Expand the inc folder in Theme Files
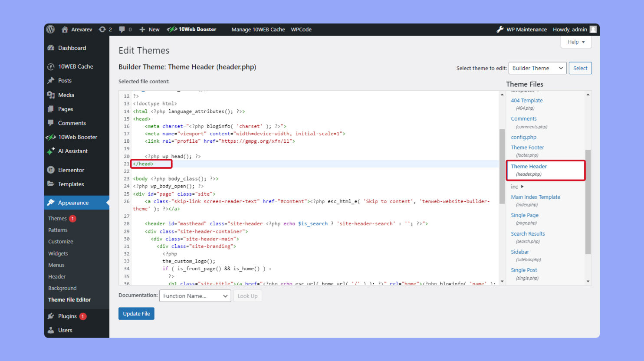644x361 pixels. coord(515,187)
